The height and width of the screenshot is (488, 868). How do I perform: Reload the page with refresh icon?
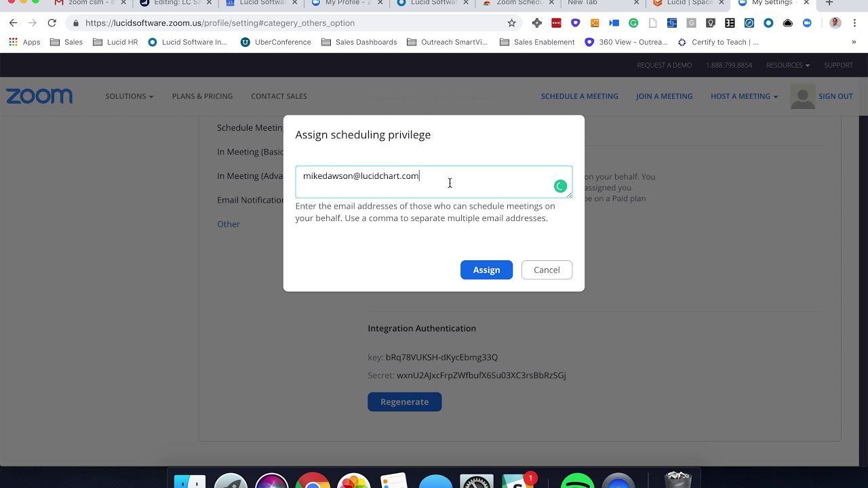click(52, 23)
